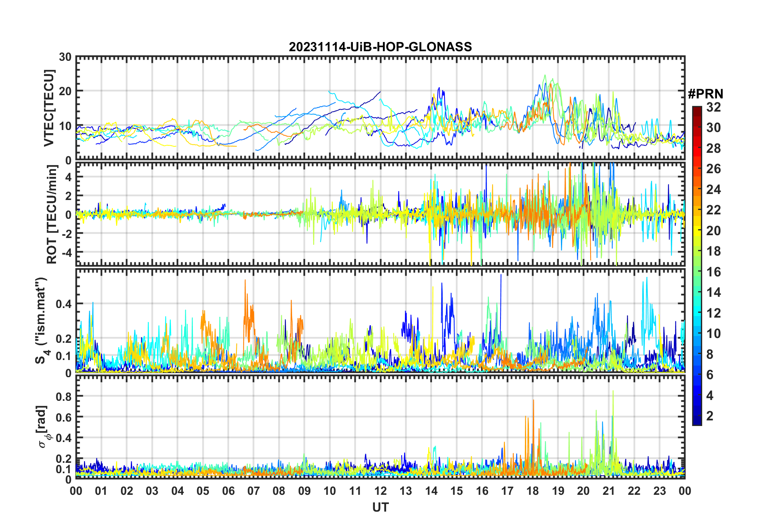Click colorbar tick label 16
761x532 pixels.
click(x=713, y=272)
